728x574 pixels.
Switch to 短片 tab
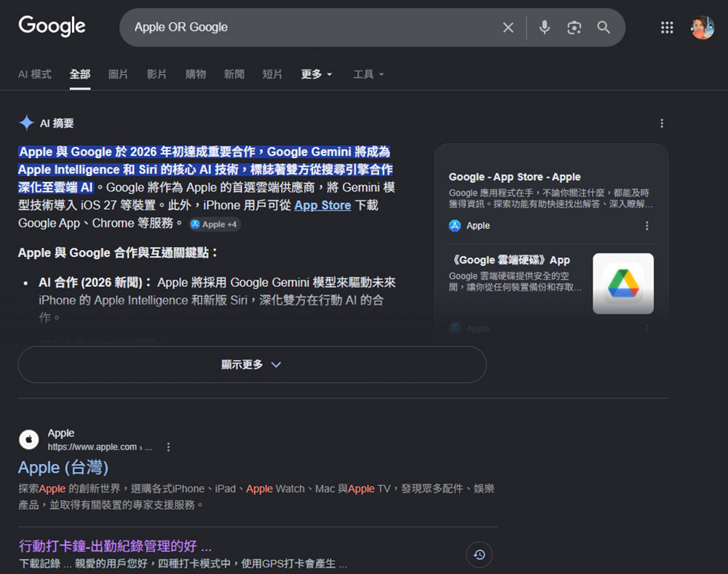click(272, 74)
